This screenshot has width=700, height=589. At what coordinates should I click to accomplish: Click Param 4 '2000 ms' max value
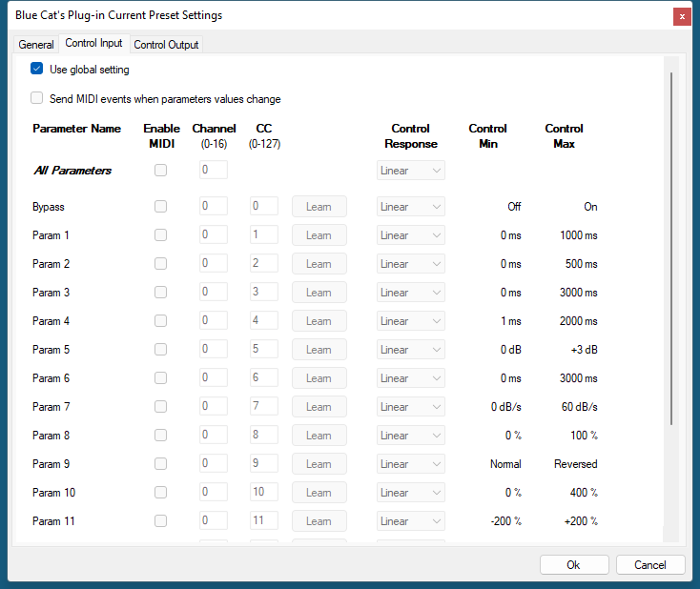pyautogui.click(x=579, y=321)
